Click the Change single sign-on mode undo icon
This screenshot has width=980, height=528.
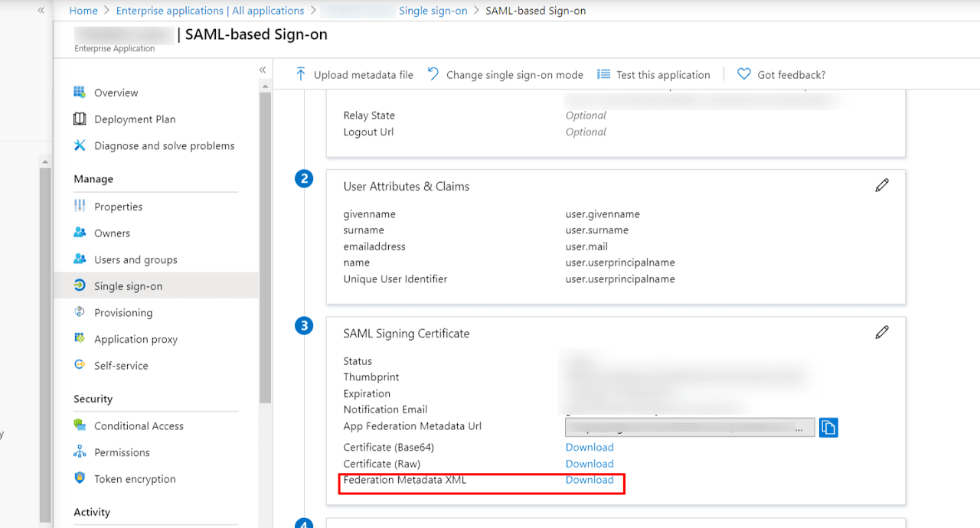[x=433, y=74]
